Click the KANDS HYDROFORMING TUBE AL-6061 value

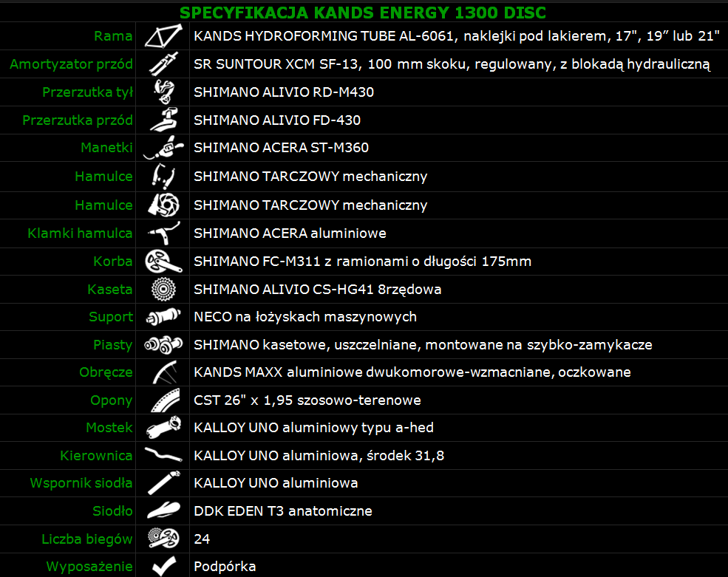click(457, 36)
